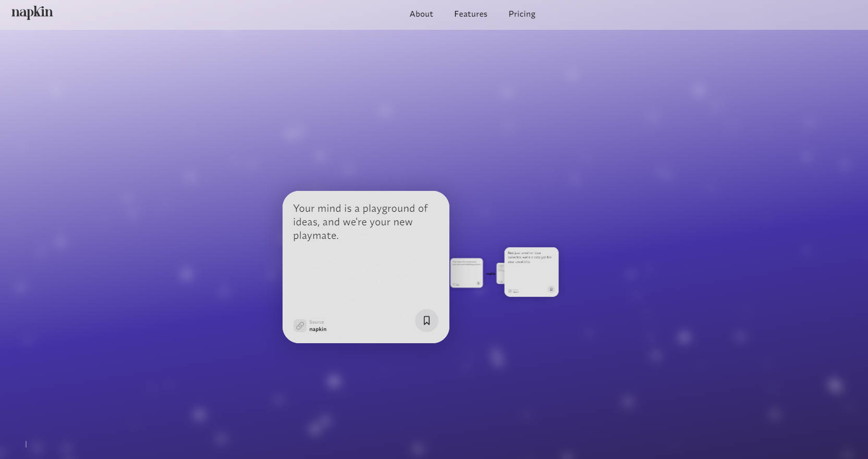
Task: Open the Pricing page
Action: [x=521, y=14]
